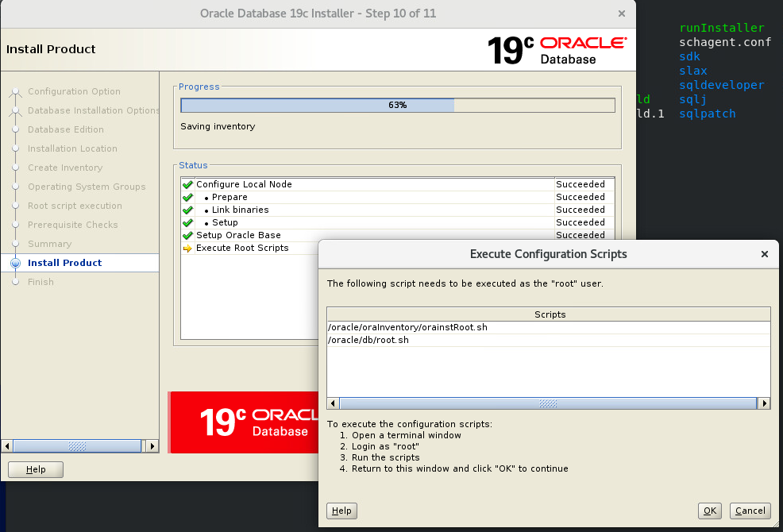Image resolution: width=783 pixels, height=532 pixels.
Task: Close the Execute Configuration Scripts dialog
Action: point(764,254)
